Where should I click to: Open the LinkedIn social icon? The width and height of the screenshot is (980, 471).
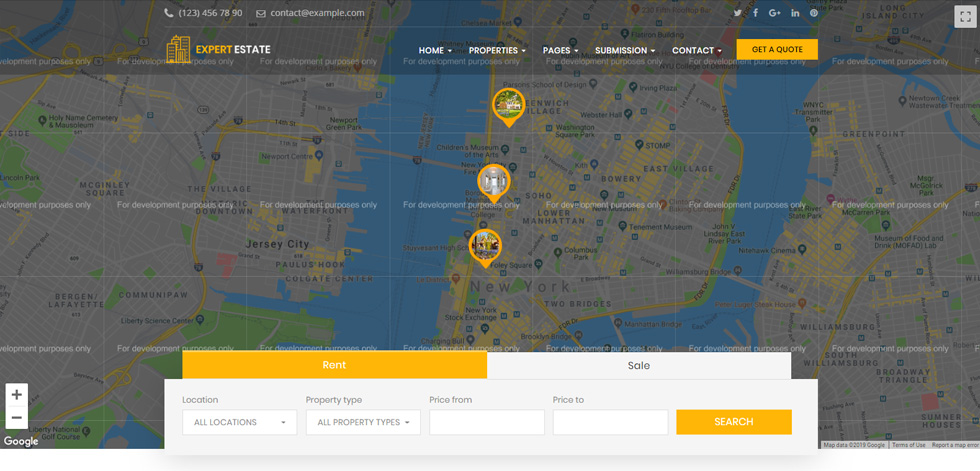(x=795, y=12)
